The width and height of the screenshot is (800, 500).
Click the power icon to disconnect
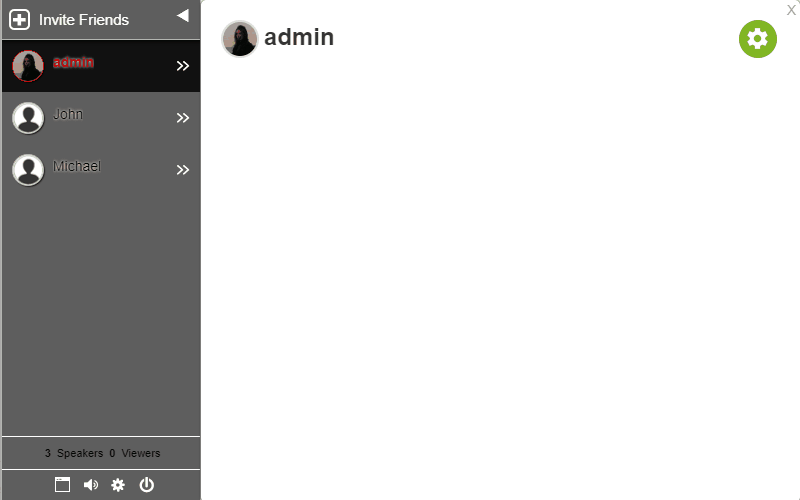[146, 485]
